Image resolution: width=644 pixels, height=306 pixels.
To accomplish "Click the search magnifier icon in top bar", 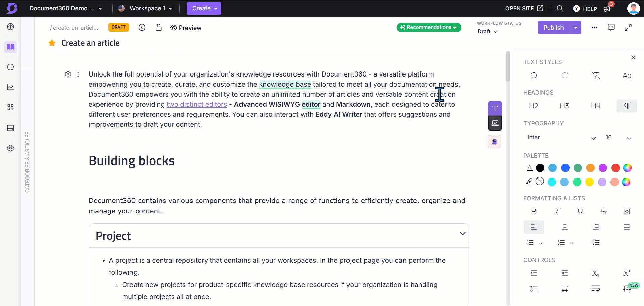I will click(x=560, y=8).
